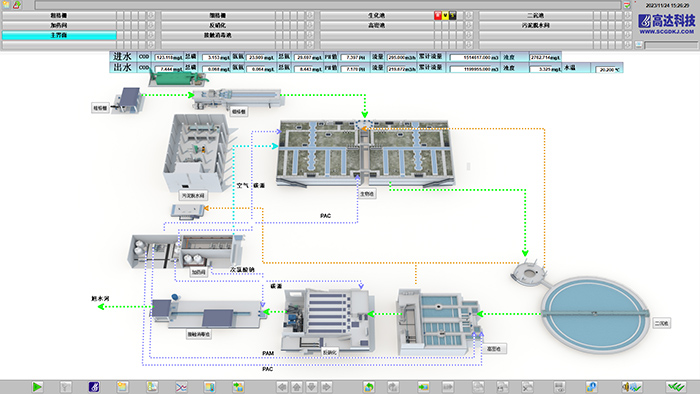Open the trend curve chart icon
Screen dimensions: 700x394
click(181, 387)
